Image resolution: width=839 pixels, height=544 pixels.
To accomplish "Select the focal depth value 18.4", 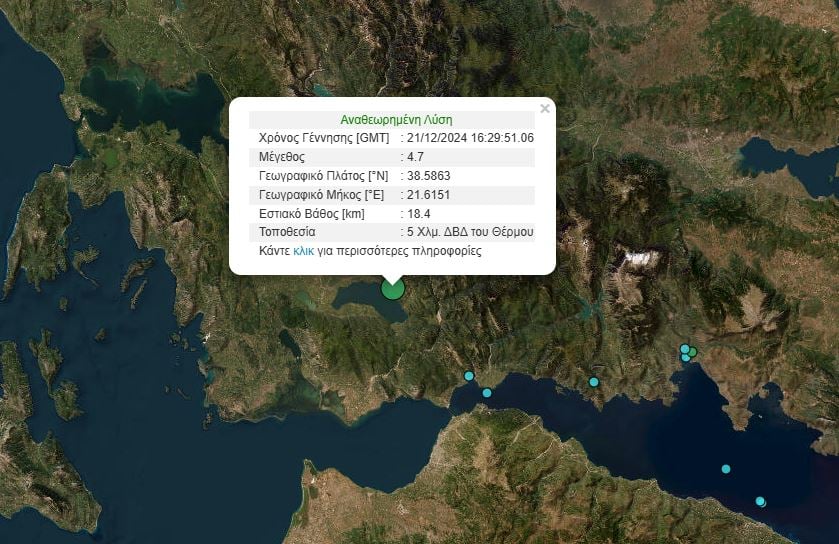I will click(419, 214).
